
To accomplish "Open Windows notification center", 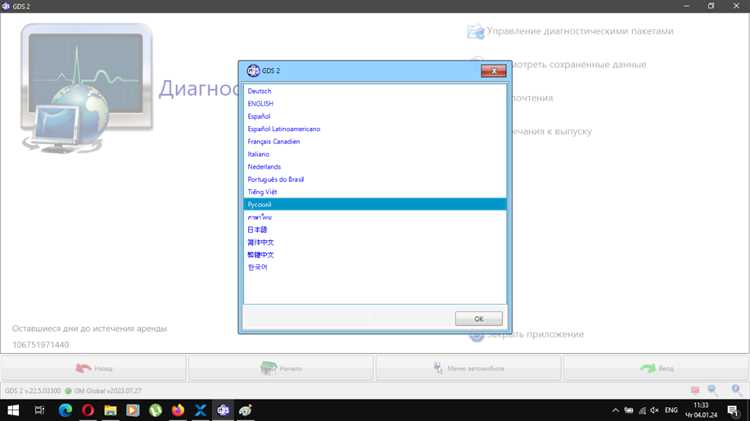I will (732, 410).
